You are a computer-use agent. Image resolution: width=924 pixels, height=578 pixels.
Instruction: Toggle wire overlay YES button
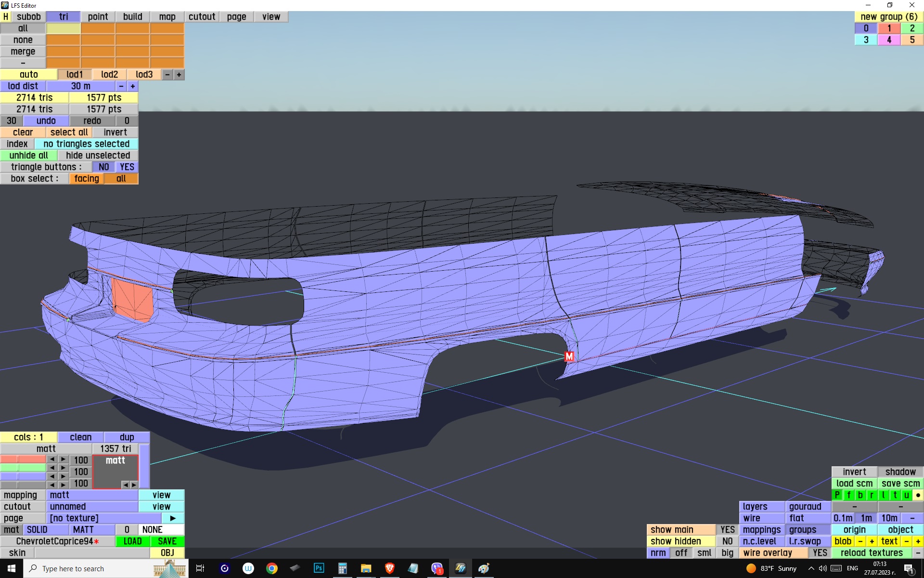820,553
